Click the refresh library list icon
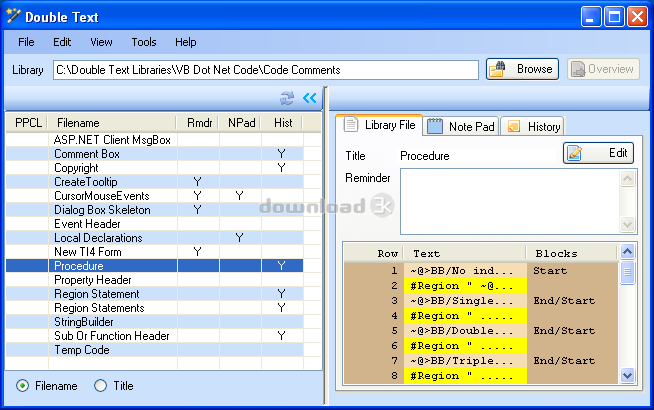 287,98
